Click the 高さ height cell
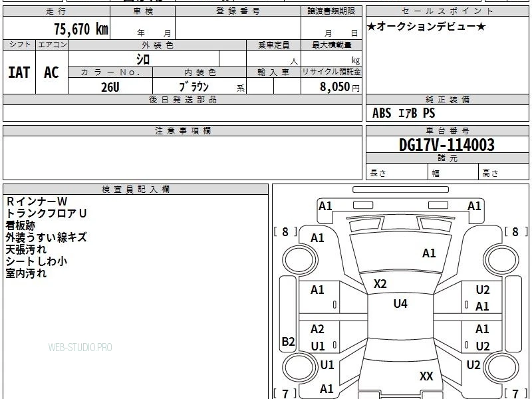 tap(504, 172)
